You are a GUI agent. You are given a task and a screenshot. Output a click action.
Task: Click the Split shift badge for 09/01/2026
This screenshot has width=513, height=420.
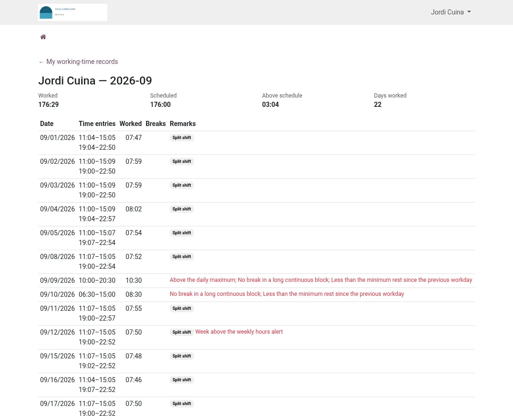pos(182,138)
